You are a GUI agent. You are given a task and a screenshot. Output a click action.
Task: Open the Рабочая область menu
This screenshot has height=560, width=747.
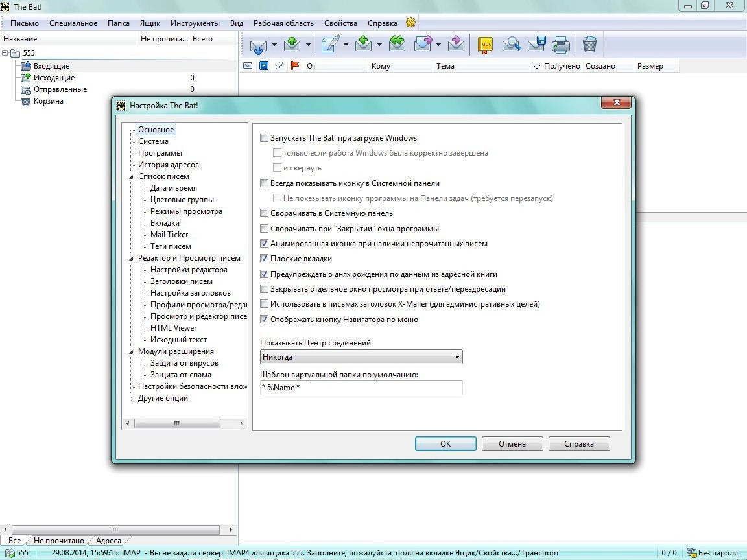tap(283, 23)
